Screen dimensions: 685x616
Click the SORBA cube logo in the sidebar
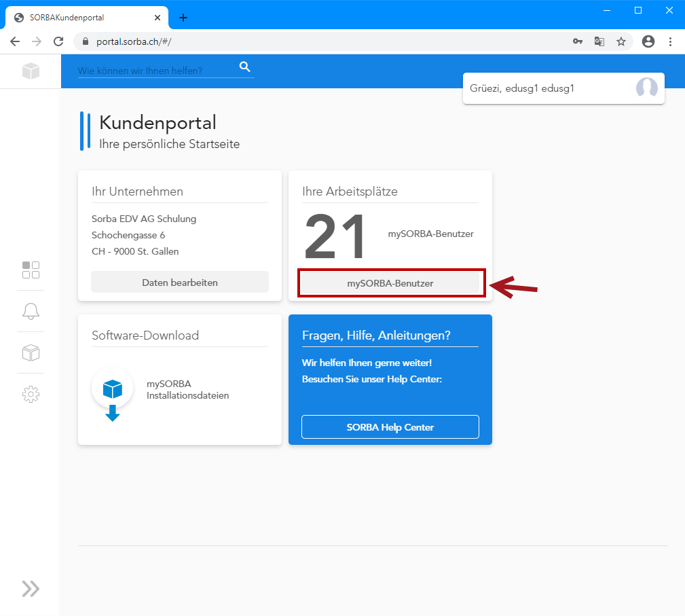(31, 71)
